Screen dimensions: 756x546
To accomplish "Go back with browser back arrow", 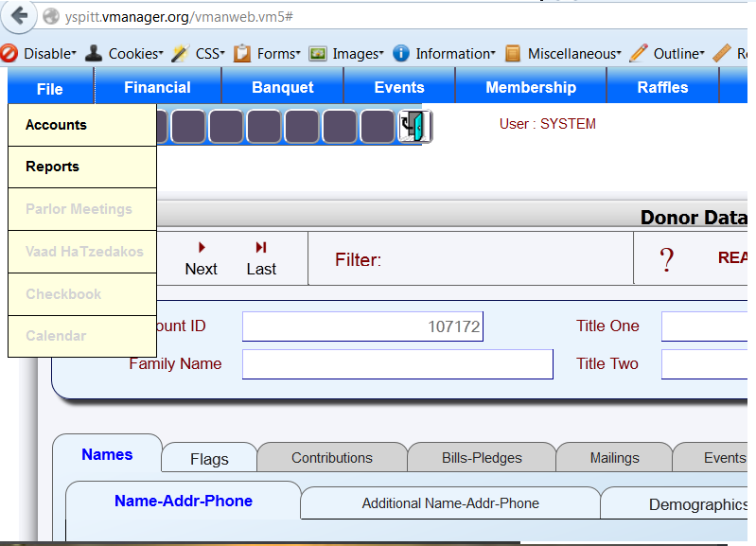I will 20,16.
